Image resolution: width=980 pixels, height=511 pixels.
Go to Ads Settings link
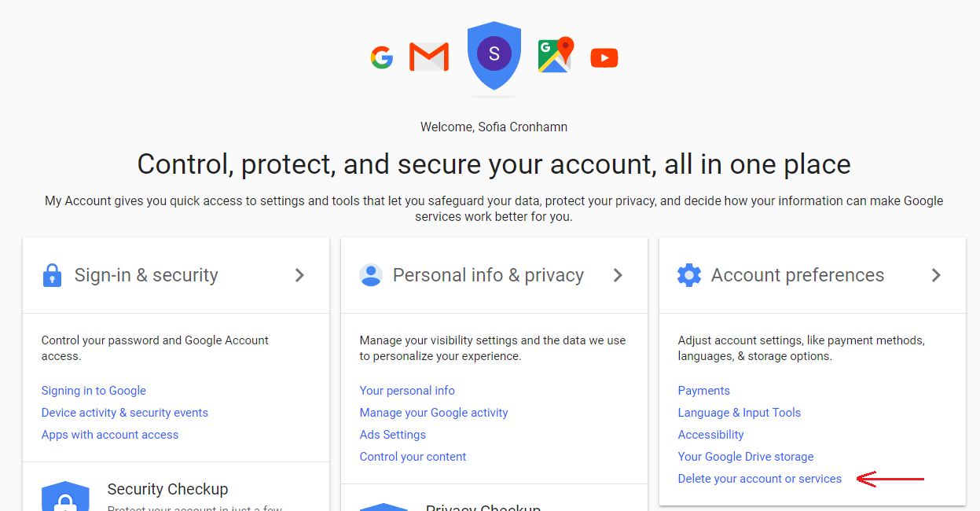click(x=393, y=435)
